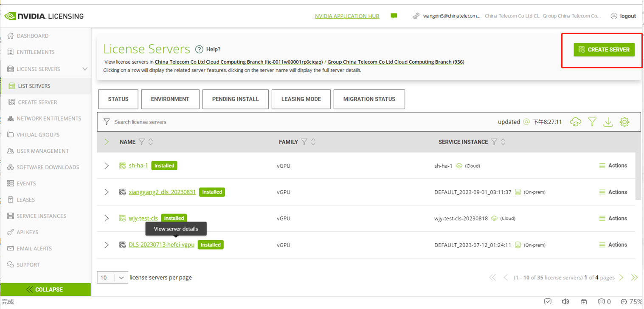Viewport: 644px width, 309px height.
Task: Click the CREATE SERVER button
Action: 604,50
